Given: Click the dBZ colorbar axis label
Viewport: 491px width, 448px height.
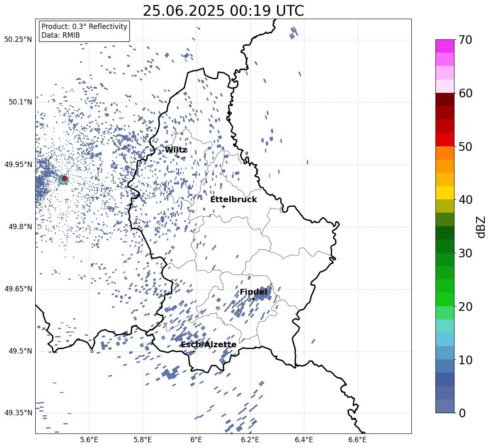Looking at the screenshot, I should coord(481,227).
